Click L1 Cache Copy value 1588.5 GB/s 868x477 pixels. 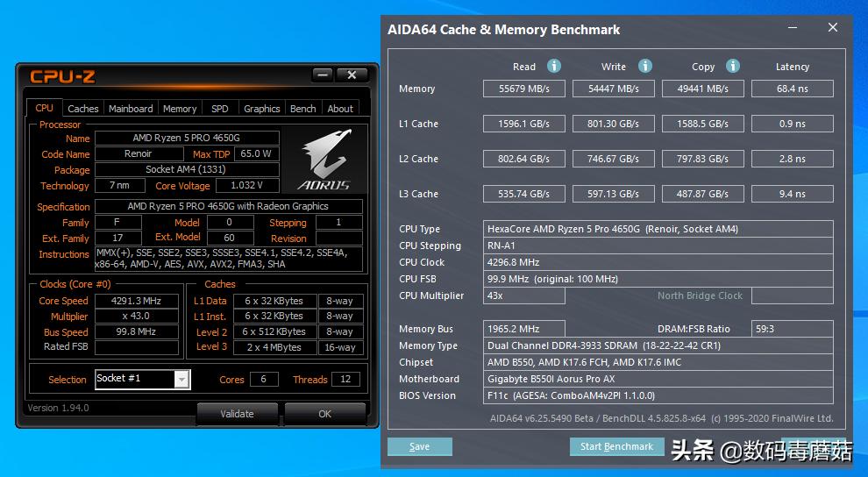pyautogui.click(x=703, y=124)
